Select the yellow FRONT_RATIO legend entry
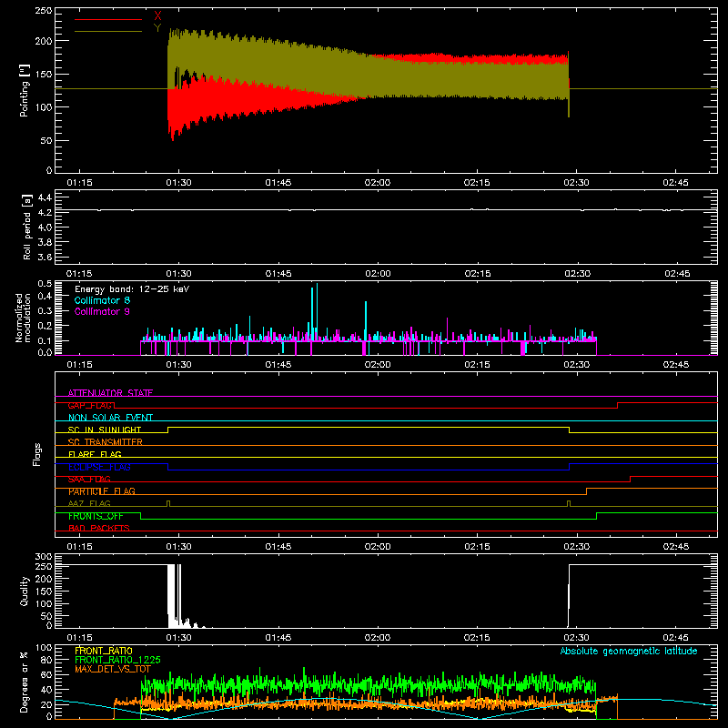Image resolution: width=728 pixels, height=728 pixels. (x=104, y=651)
